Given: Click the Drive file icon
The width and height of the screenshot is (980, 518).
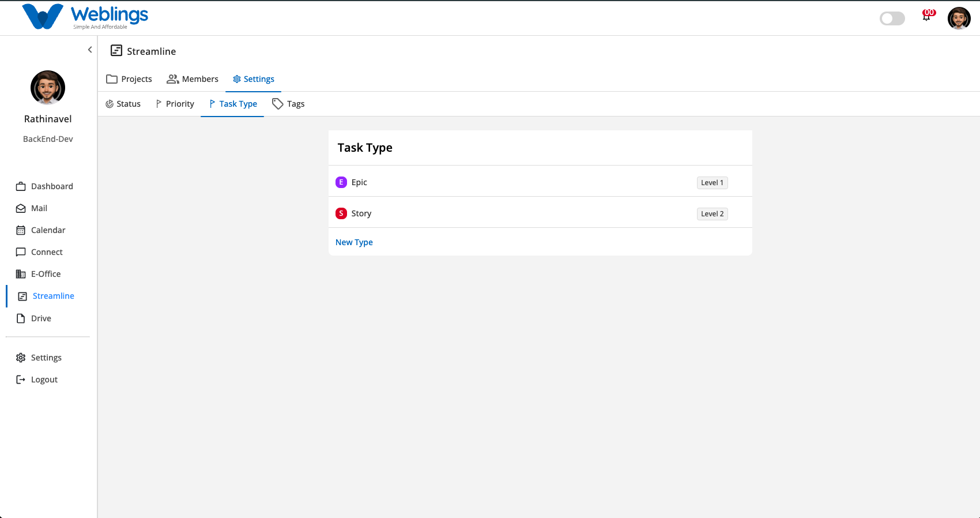Looking at the screenshot, I should [21, 318].
